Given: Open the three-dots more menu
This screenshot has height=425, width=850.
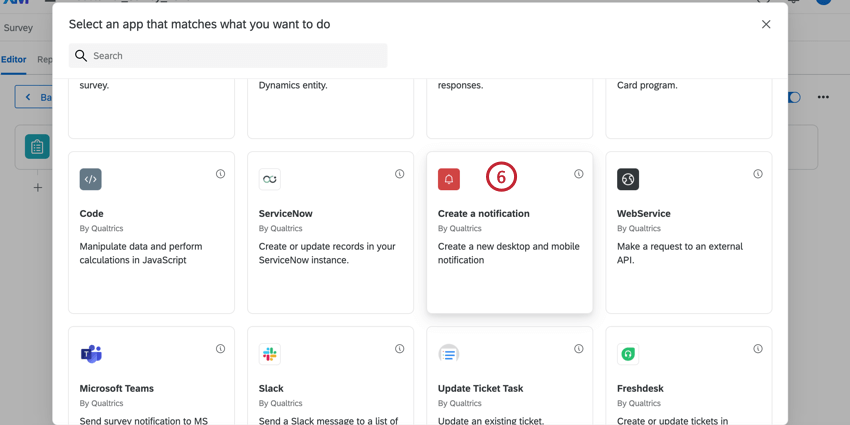Looking at the screenshot, I should pyautogui.click(x=823, y=97).
